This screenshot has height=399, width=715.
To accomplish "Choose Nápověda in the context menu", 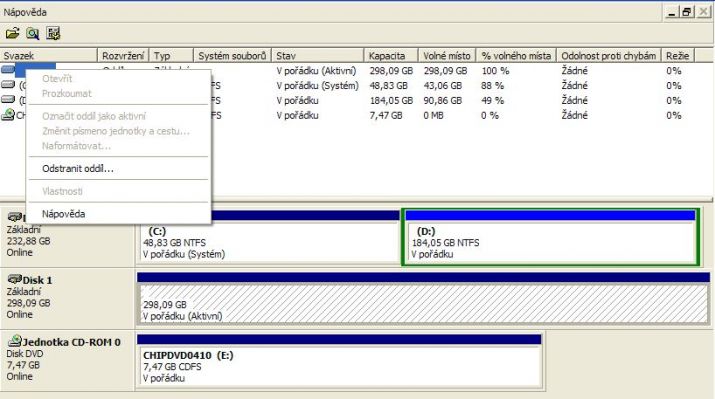I will [x=63, y=214].
